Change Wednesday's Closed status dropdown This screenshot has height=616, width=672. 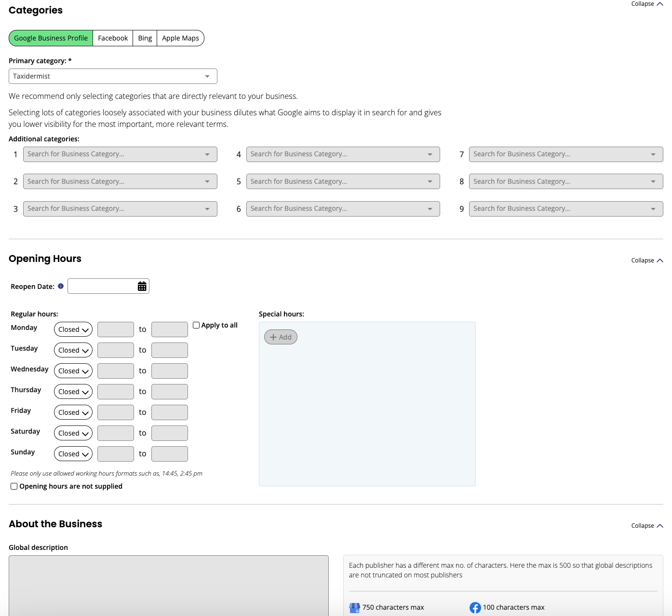(x=73, y=371)
